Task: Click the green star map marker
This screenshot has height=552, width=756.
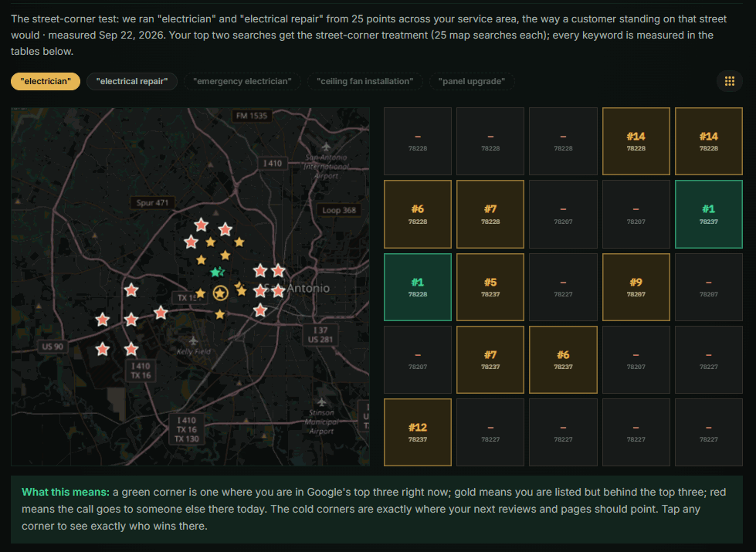Action: point(216,273)
